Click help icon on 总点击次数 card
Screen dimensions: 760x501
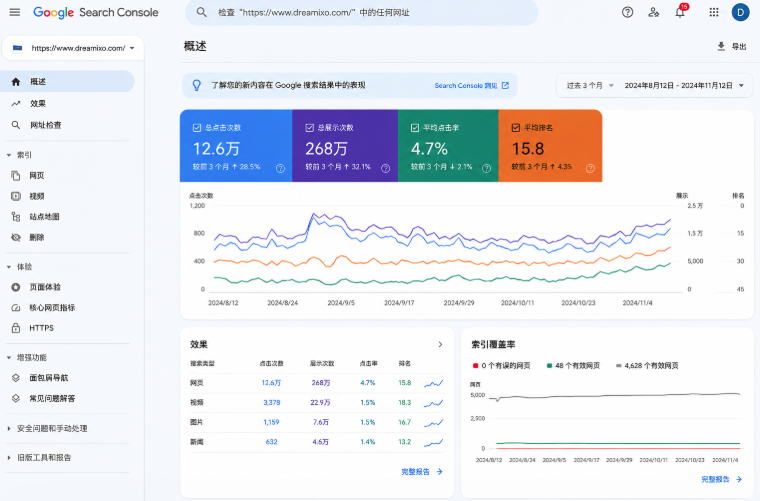click(280, 168)
